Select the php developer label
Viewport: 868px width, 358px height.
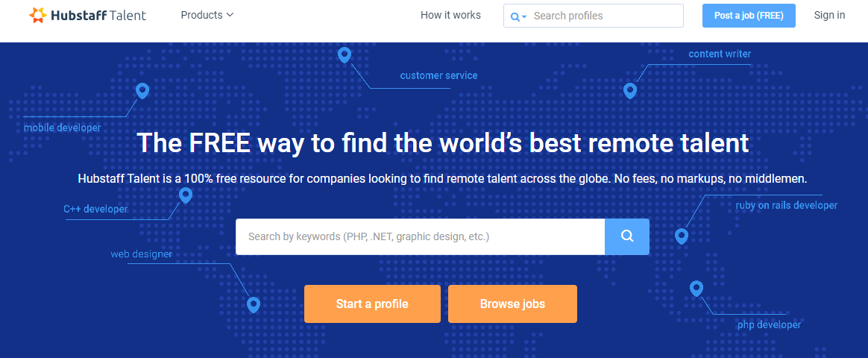[769, 324]
